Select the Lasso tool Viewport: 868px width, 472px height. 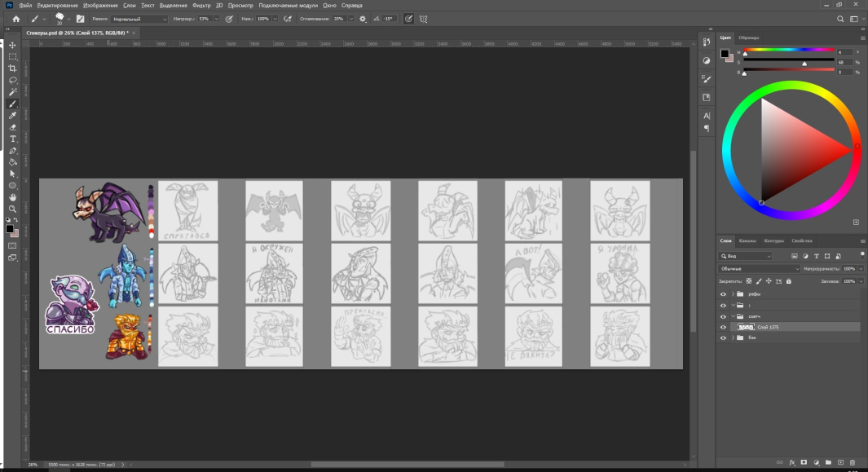point(12,81)
